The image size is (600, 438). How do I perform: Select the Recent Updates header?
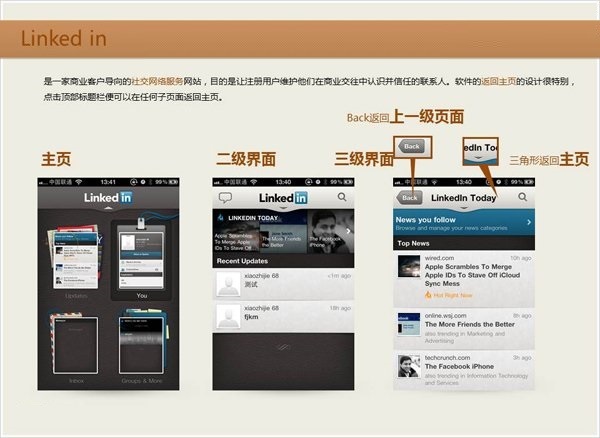pos(283,261)
